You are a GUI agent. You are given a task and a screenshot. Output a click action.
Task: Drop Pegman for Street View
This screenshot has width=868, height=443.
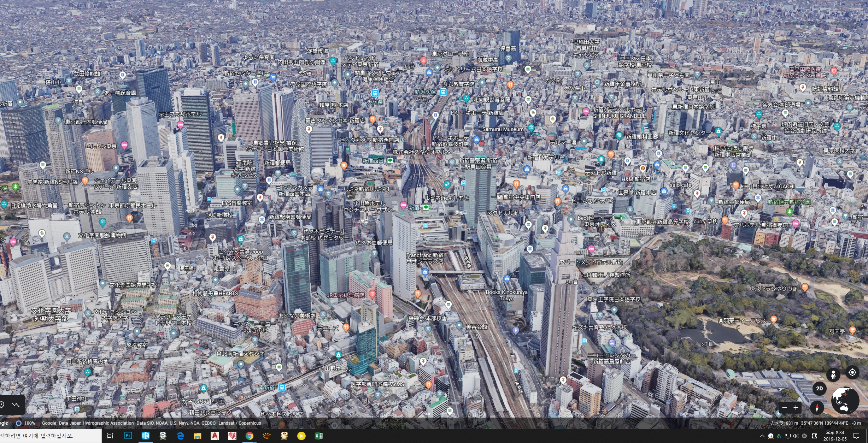coord(833,375)
